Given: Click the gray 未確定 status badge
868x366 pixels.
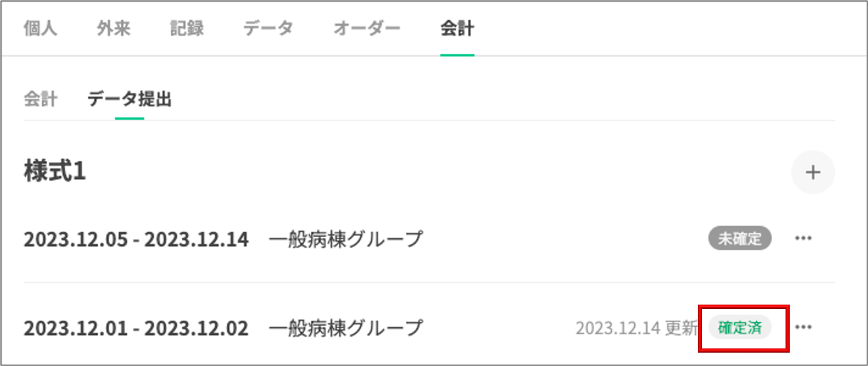Looking at the screenshot, I should click(740, 238).
